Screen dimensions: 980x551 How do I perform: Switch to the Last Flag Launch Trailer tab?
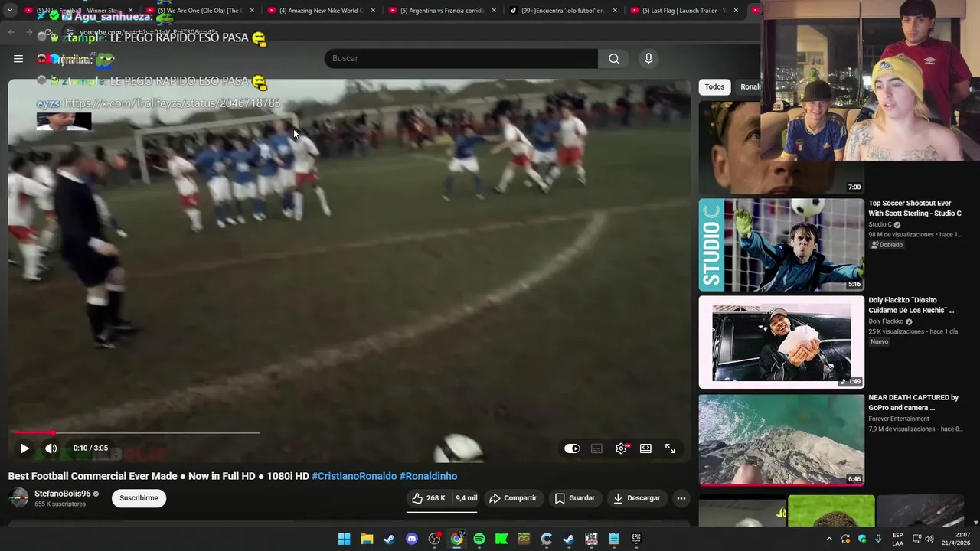(683, 11)
